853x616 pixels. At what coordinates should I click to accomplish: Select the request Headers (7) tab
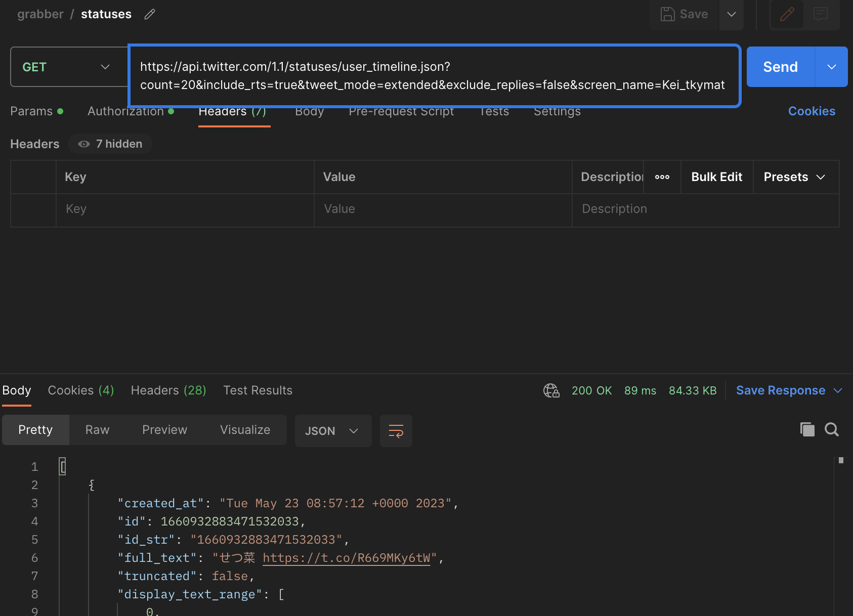pos(232,111)
